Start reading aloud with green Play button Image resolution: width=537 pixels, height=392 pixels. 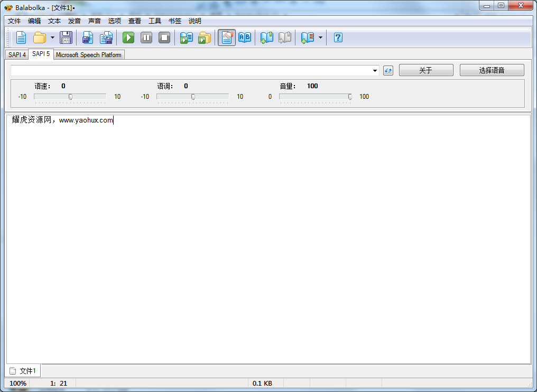128,38
